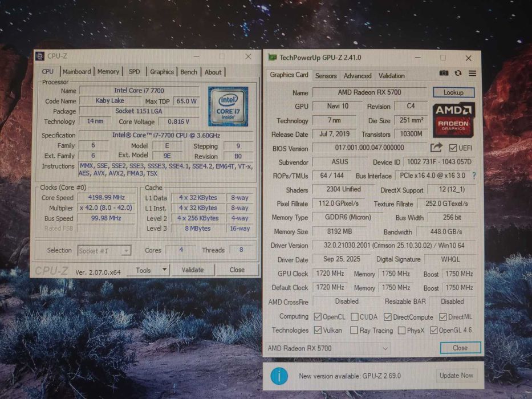Click the Bus Interface question mark icon
The image size is (532, 399).
point(474,176)
